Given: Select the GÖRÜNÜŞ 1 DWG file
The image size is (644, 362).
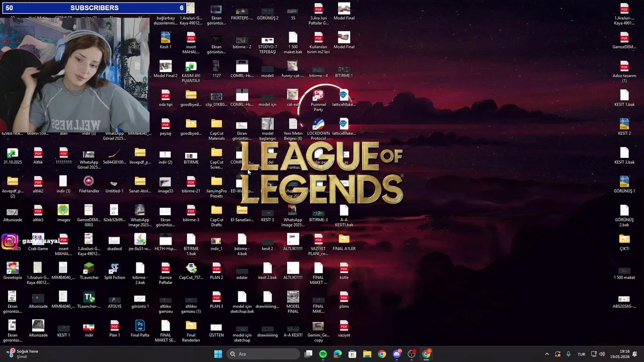Looking at the screenshot, I should coord(624,185).
